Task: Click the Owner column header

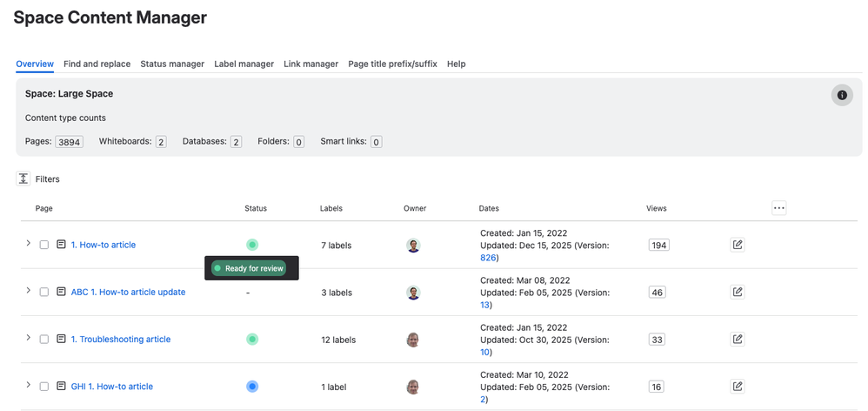Action: [x=415, y=208]
